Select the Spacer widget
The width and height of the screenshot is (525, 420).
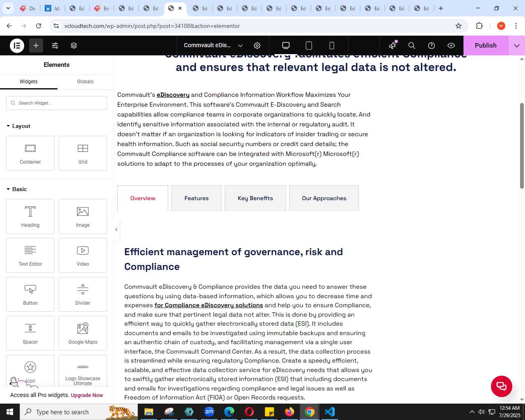click(30, 333)
